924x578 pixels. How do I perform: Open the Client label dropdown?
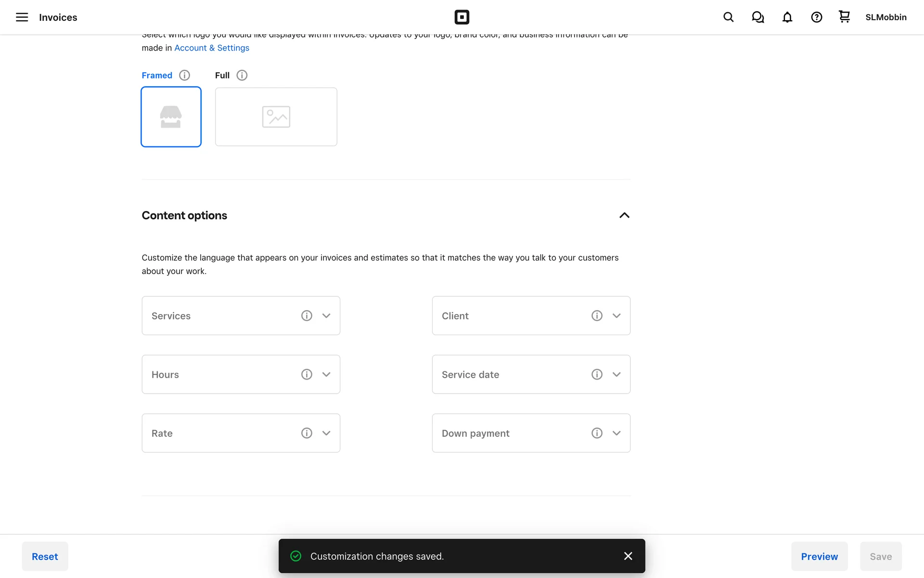[x=616, y=315]
